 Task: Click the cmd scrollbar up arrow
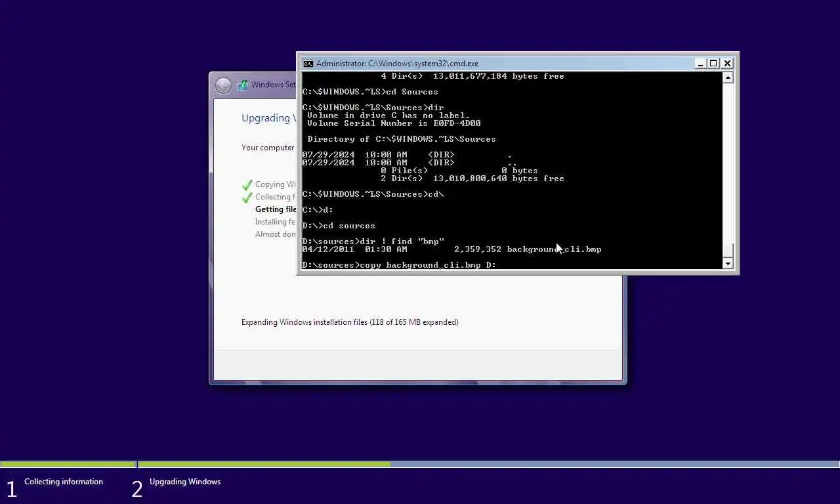tap(727, 77)
